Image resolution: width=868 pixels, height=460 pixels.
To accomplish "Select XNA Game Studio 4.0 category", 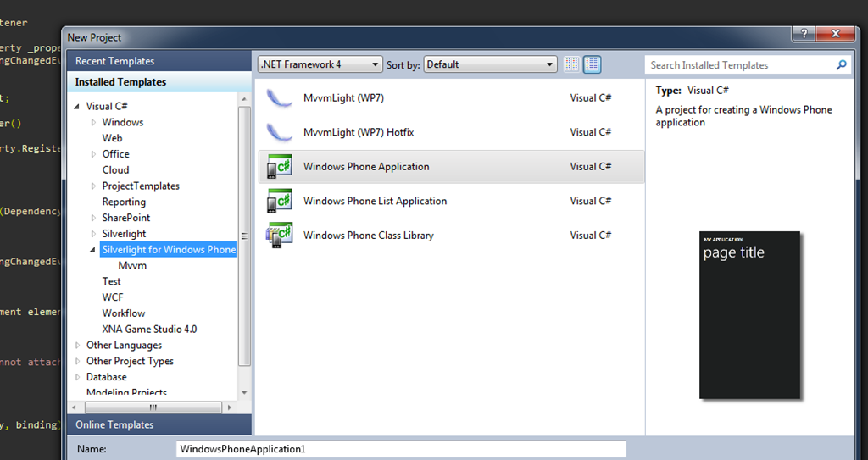I will 149,330.
